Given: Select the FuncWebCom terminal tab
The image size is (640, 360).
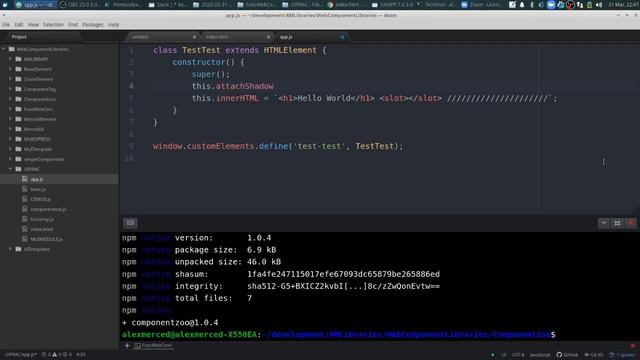Looking at the screenshot, I should [153, 346].
